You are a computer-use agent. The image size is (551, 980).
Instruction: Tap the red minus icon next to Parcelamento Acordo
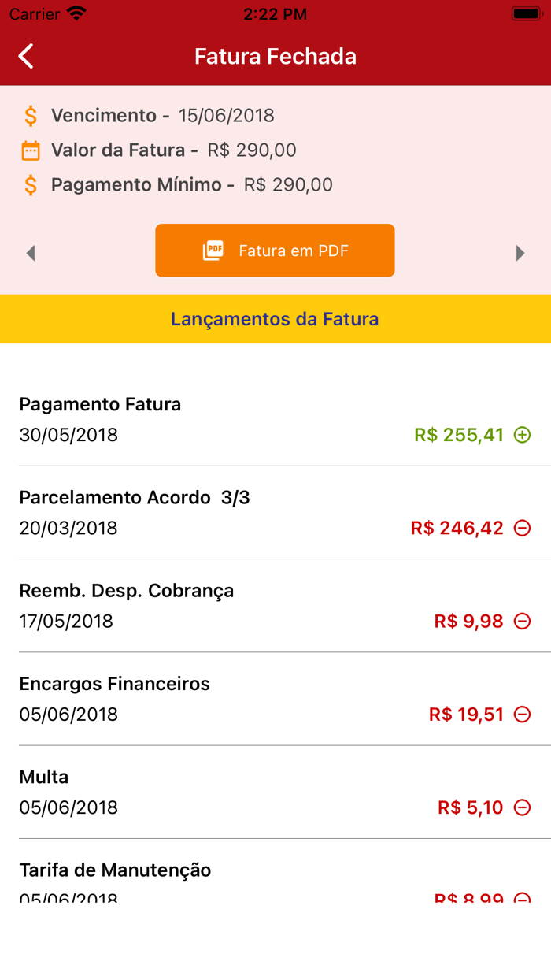click(522, 528)
